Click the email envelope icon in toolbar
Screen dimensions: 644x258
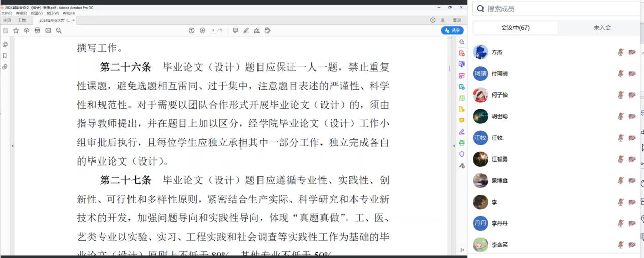point(48,30)
